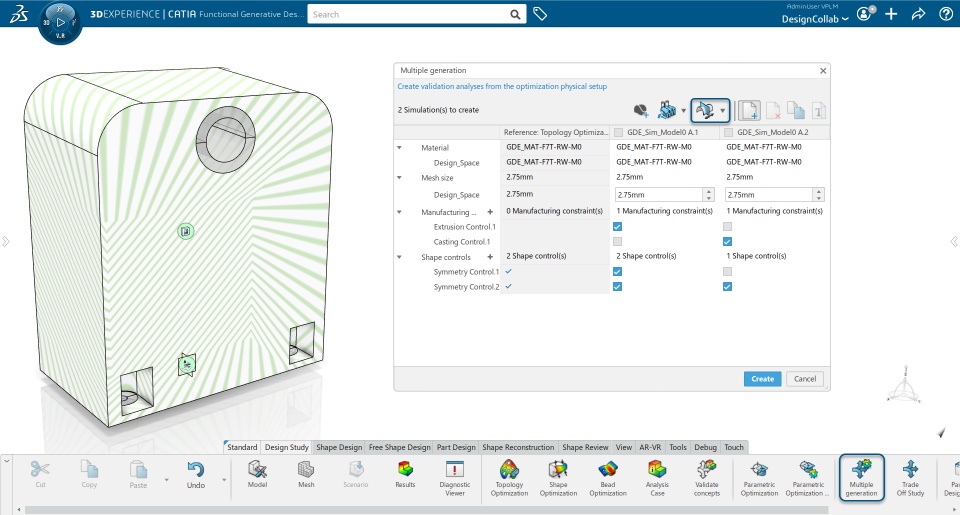Click the Create button
The width and height of the screenshot is (960, 515).
tap(762, 378)
